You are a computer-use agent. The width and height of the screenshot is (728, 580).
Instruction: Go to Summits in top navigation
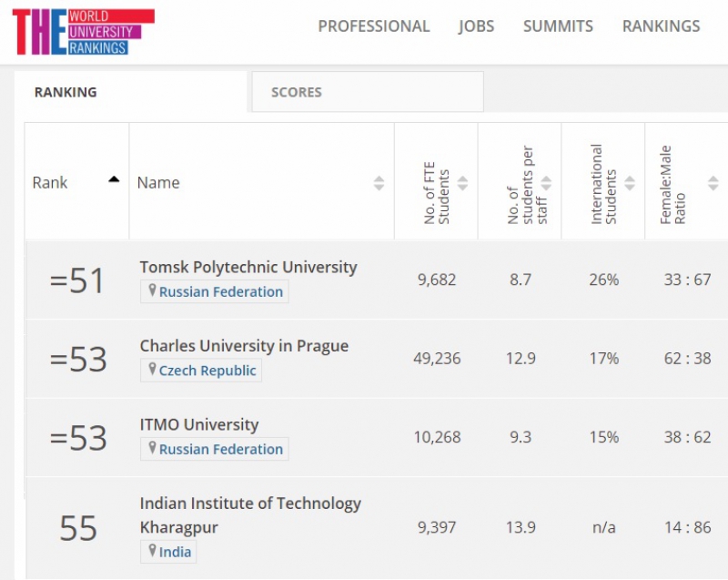(x=558, y=26)
